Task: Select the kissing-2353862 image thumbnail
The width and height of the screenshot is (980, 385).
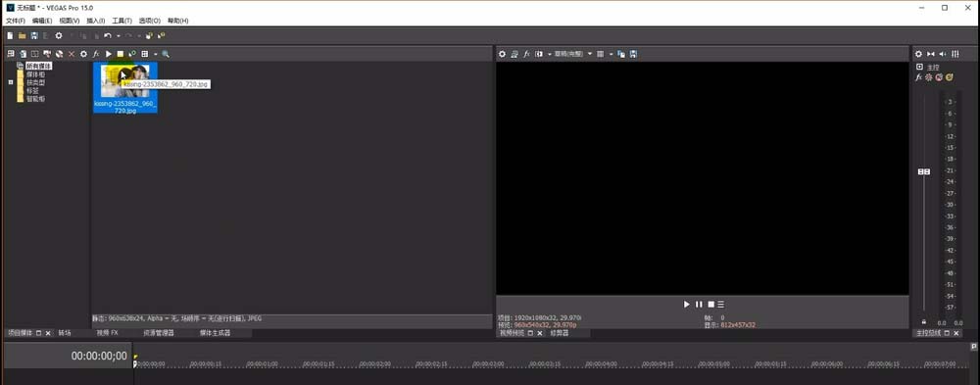Action: tap(125, 87)
